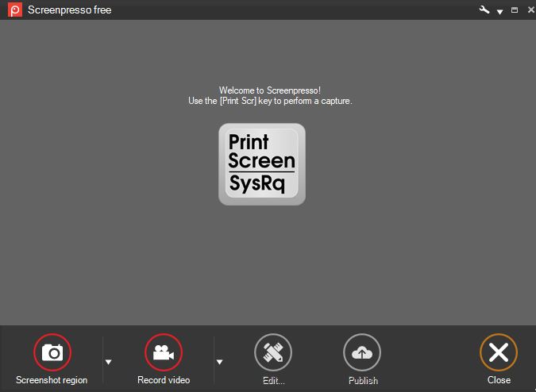Click the 'Publish' label

tap(363, 380)
